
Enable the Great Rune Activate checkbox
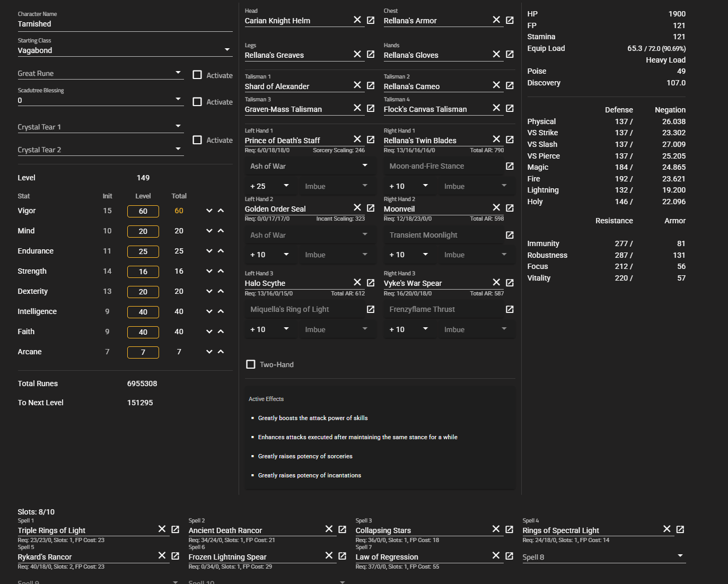tap(197, 75)
